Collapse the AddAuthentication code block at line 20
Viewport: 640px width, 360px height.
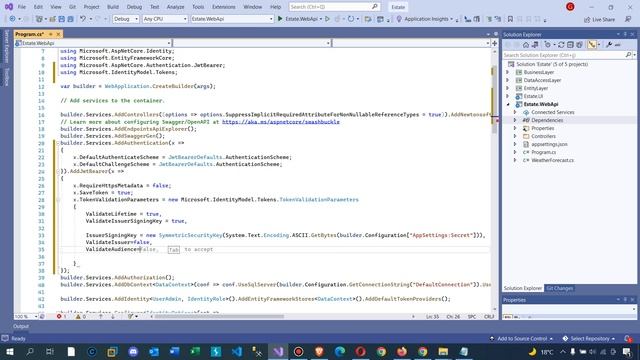point(58,143)
